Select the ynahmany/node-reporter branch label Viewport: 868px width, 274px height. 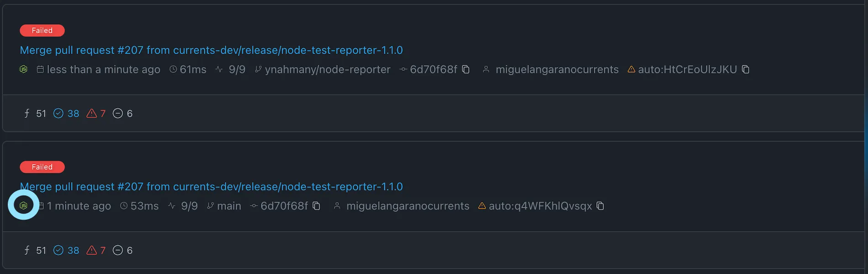[x=328, y=69]
